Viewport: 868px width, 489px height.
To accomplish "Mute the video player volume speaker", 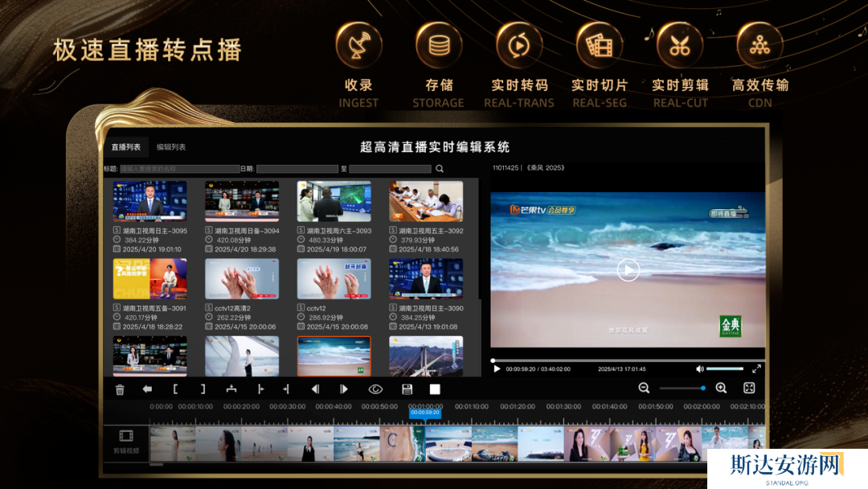I will click(699, 369).
